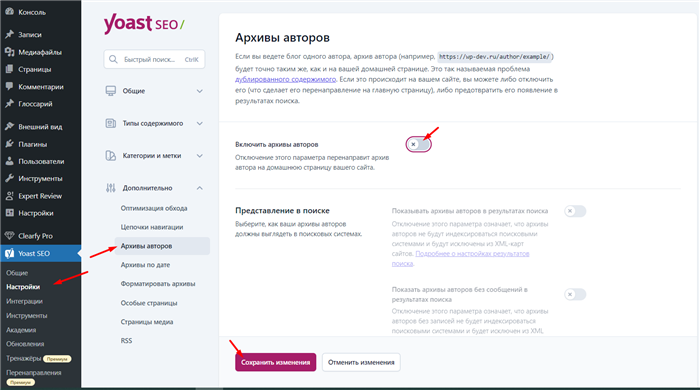
Task: Open RSS settings item
Action: point(126,340)
